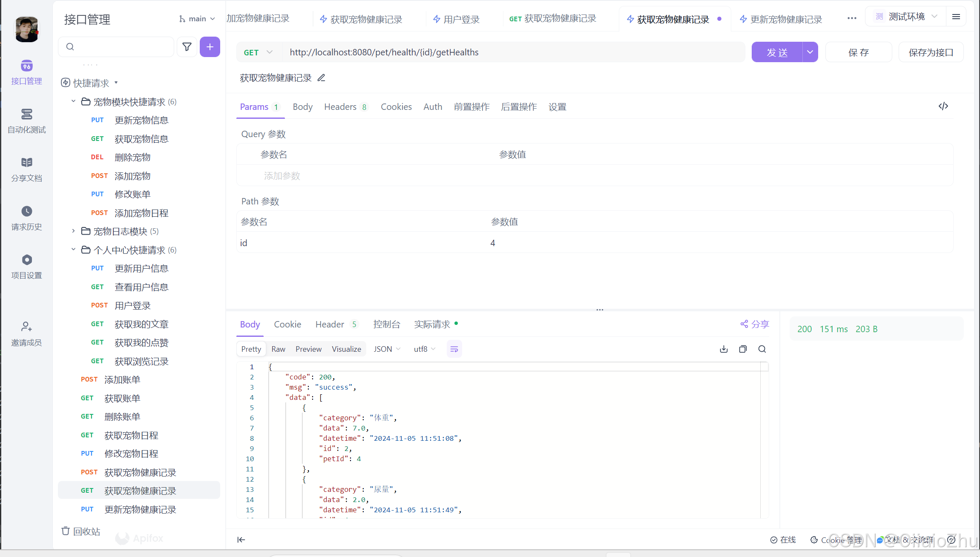
Task: Click 保存为接口 to save as endpoint
Action: tap(931, 52)
